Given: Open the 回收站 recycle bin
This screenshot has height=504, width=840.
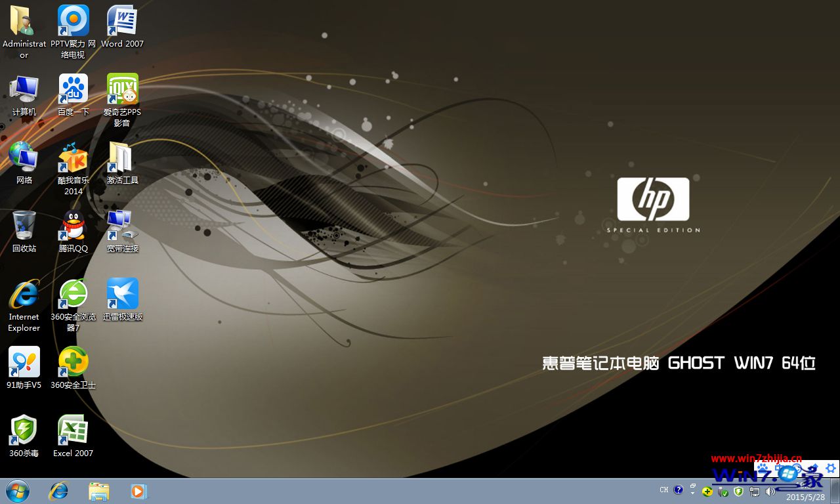Looking at the screenshot, I should point(24,223).
